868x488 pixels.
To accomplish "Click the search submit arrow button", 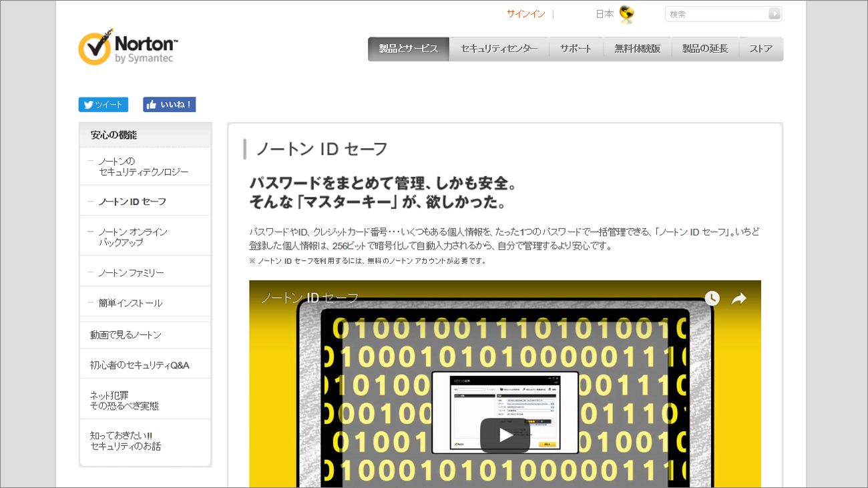I will coord(774,13).
